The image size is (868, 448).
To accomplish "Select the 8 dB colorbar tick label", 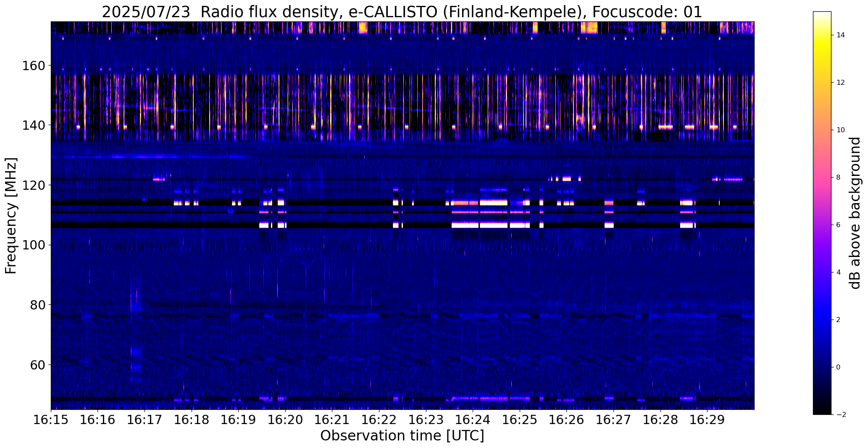I will [838, 178].
